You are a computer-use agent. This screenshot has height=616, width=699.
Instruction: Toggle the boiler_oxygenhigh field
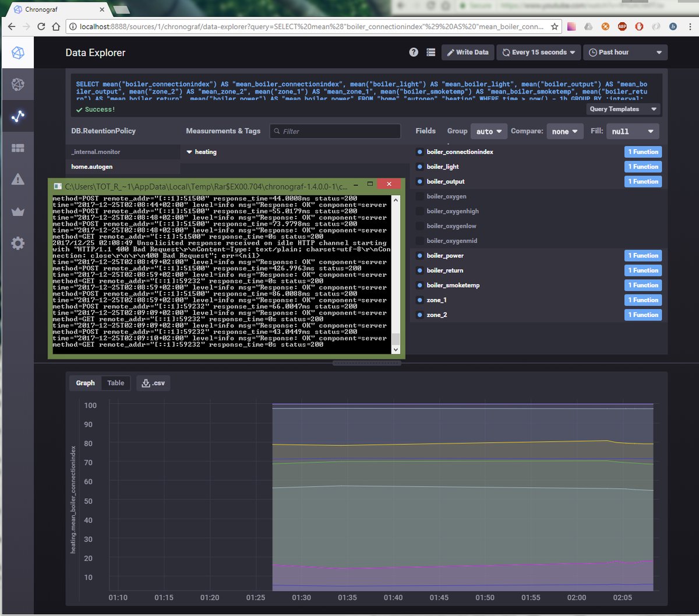click(x=420, y=212)
